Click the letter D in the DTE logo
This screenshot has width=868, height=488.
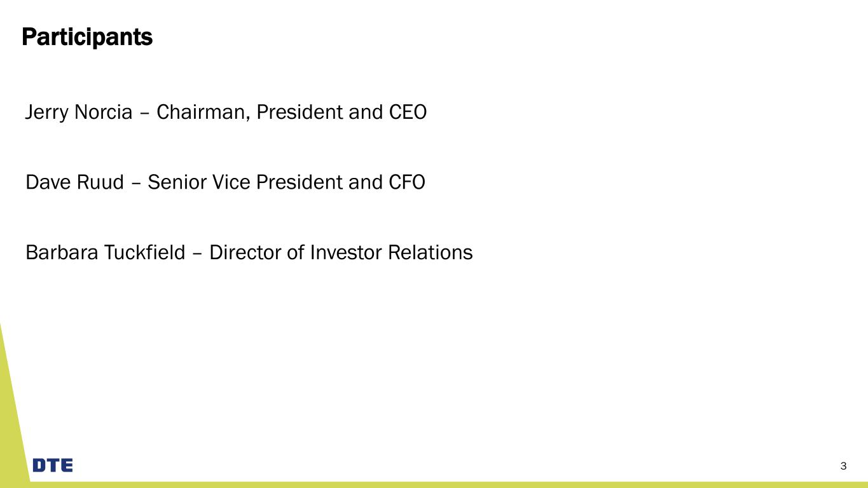click(39, 465)
